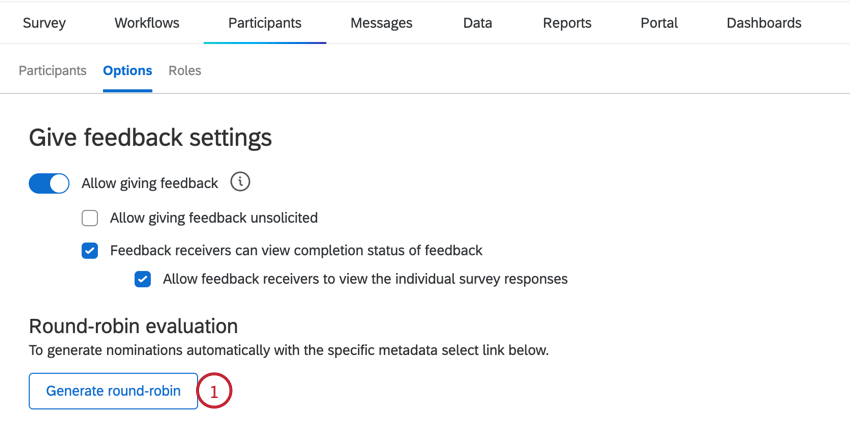Go to the Messages tab
The width and height of the screenshot is (850, 425).
[x=381, y=23]
